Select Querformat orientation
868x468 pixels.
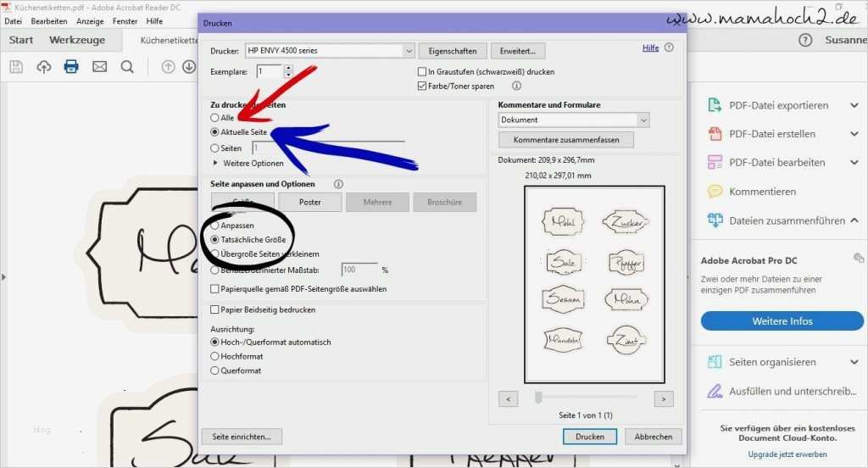tap(214, 370)
